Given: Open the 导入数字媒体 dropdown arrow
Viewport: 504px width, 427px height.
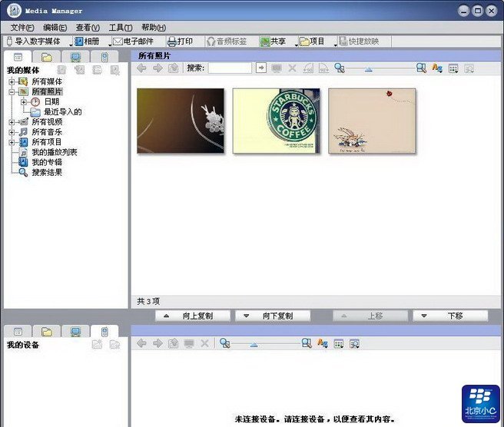Looking at the screenshot, I should point(71,45).
